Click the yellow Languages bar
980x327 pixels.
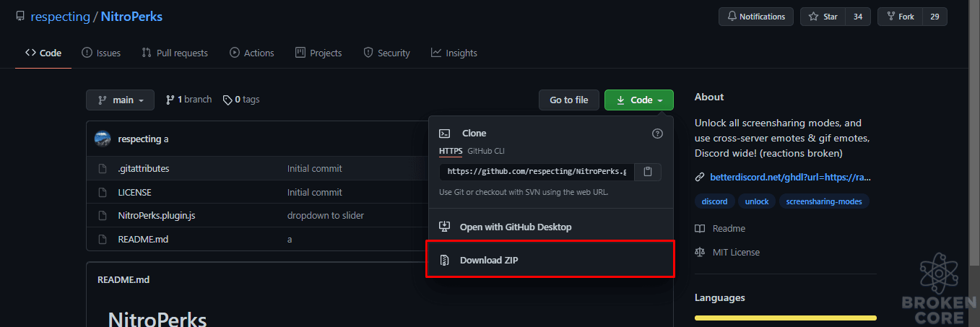pos(785,318)
